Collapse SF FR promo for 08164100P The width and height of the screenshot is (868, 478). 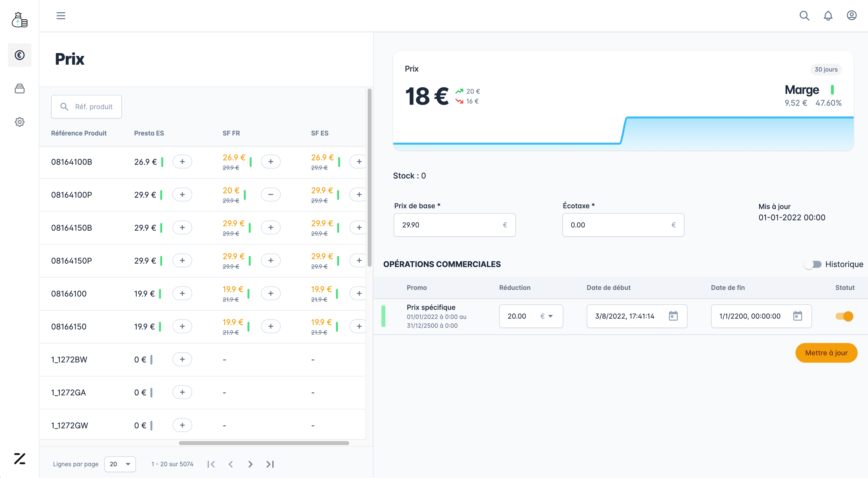click(x=271, y=194)
